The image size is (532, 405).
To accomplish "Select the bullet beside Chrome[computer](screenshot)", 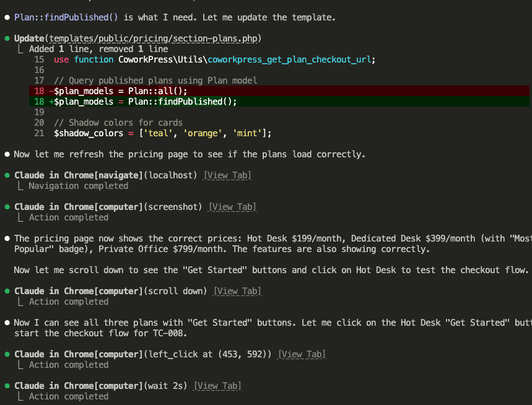I will (x=6, y=207).
